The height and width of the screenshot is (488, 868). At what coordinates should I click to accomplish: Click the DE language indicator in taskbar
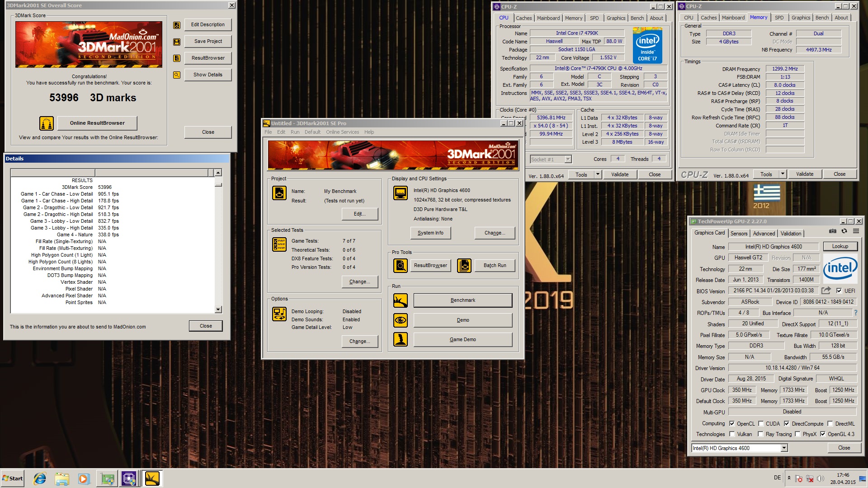[777, 478]
